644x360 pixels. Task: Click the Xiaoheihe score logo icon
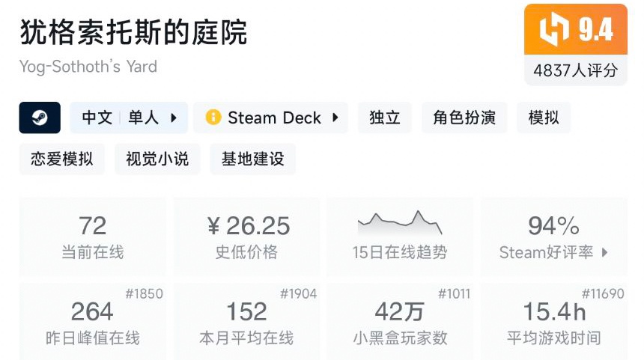click(x=555, y=30)
